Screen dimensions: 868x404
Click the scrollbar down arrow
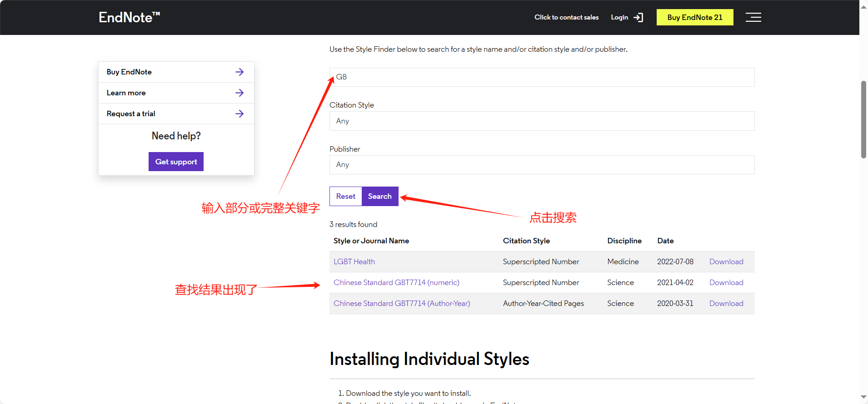coord(863,397)
